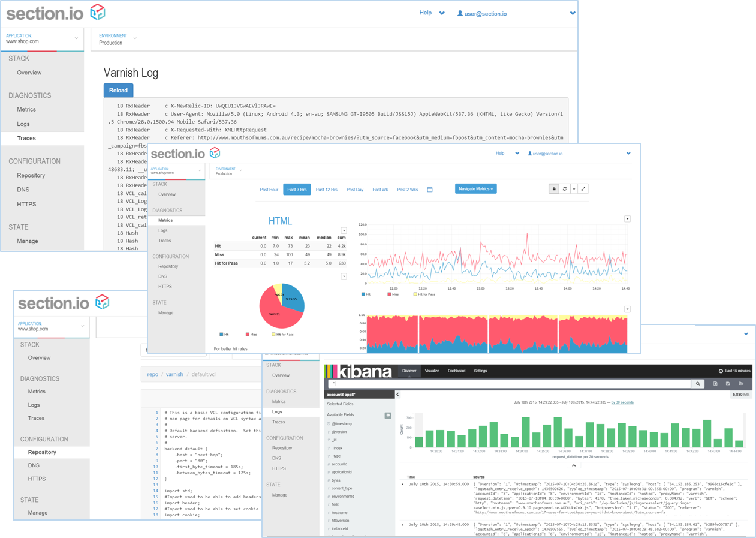Screen dimensions: 756x538
Task: Open the Help dropdown in the Varnish Log window
Action: pyautogui.click(x=432, y=13)
